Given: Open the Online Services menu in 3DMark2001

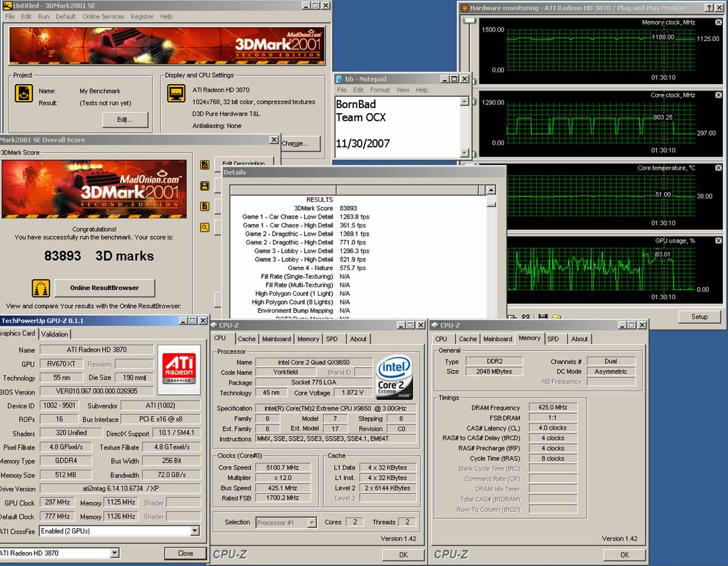Looking at the screenshot, I should coord(103,16).
